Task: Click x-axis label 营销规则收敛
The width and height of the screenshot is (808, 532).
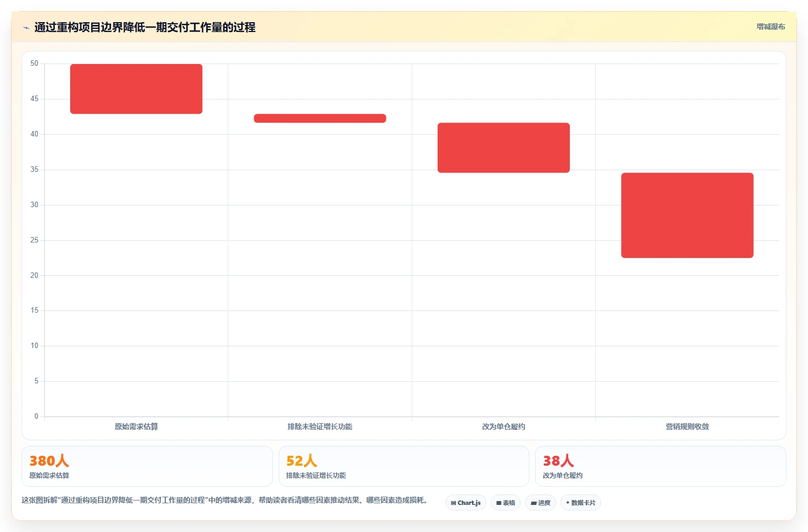Action: (x=688, y=426)
